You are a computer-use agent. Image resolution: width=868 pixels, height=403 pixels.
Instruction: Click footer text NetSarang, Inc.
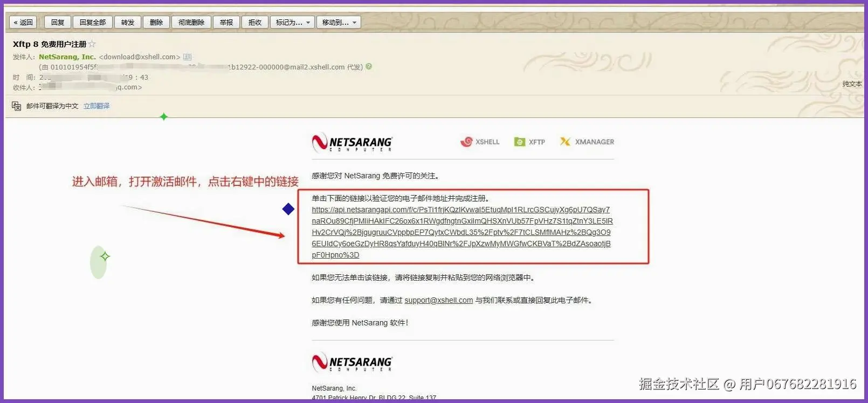click(x=334, y=388)
